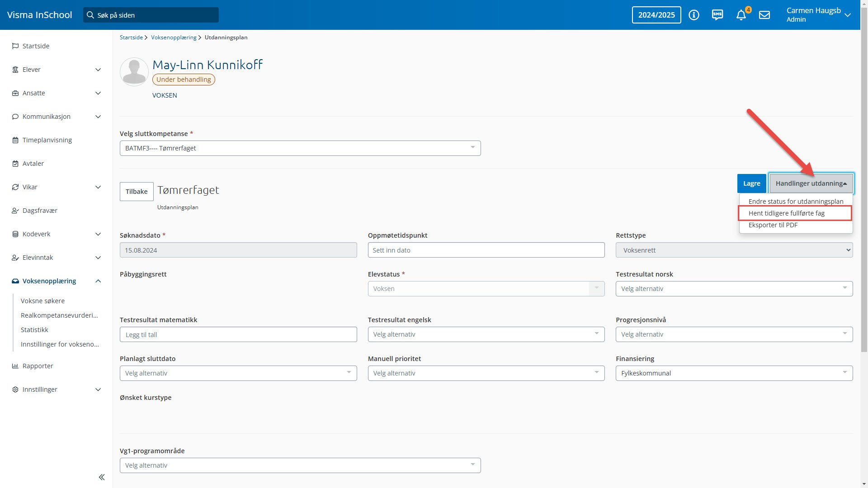Image resolution: width=868 pixels, height=488 pixels.
Task: Open notifications bell icon
Action: pos(741,15)
